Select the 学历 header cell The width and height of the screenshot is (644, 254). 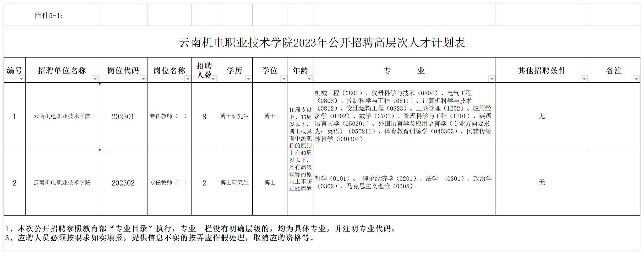coord(235,70)
